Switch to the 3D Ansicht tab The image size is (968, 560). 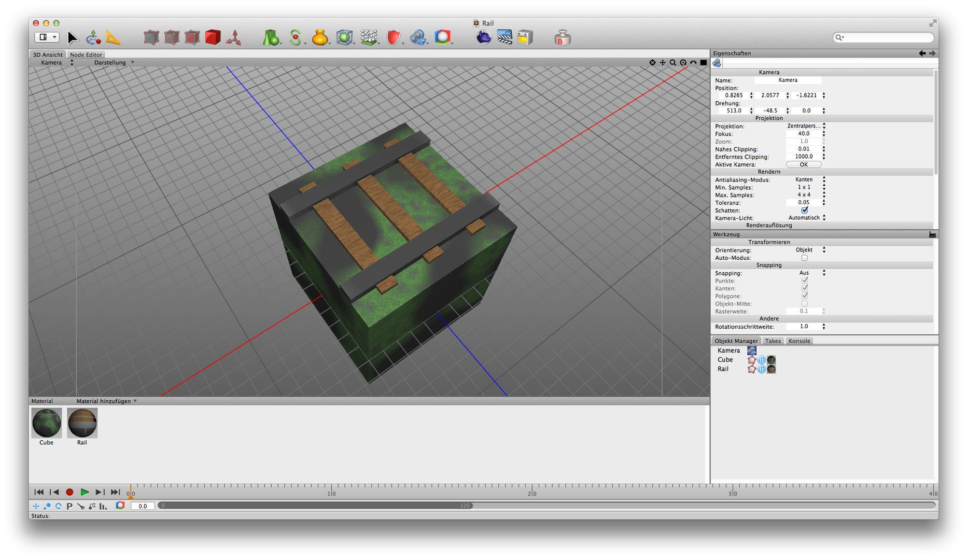point(48,55)
